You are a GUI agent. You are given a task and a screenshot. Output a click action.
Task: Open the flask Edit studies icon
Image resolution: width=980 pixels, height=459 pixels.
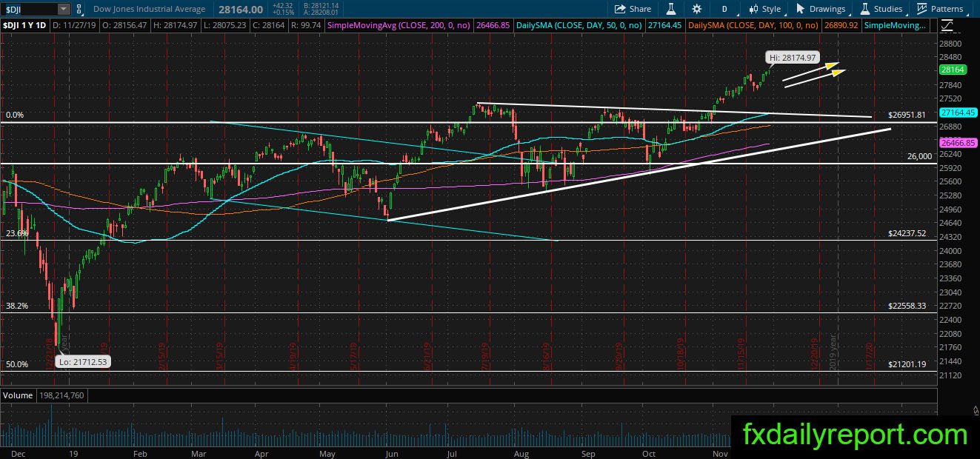click(671, 9)
